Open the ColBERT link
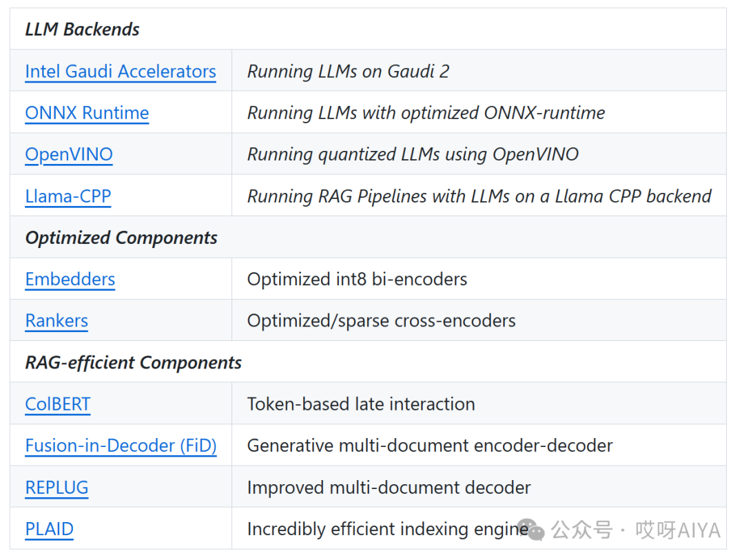Viewport: 744px width, 560px height. tap(58, 404)
